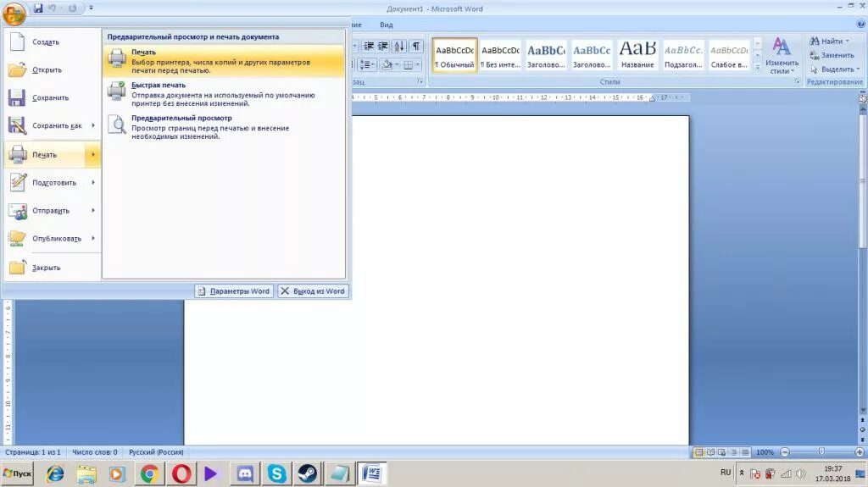Open Google Chrome from taskbar
Viewport: 868px width, 487px height.
149,473
